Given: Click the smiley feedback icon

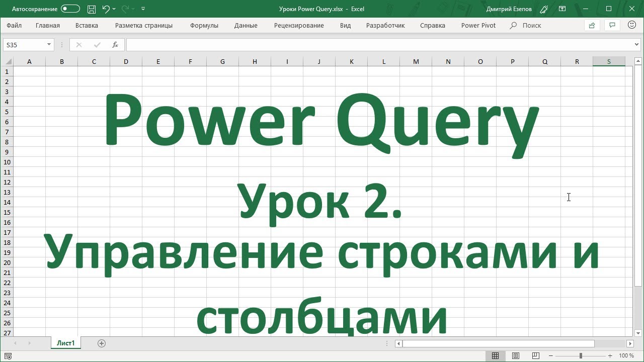Looking at the screenshot, I should (632, 25).
